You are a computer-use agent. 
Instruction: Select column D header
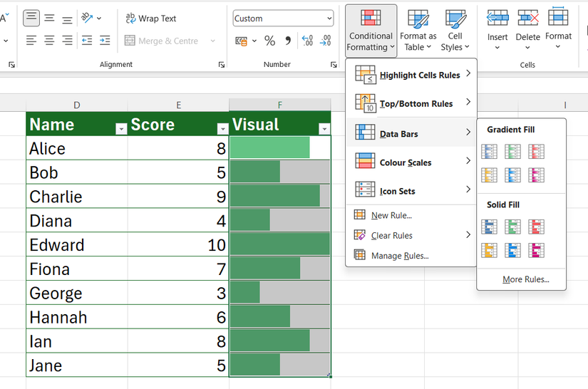pyautogui.click(x=77, y=105)
